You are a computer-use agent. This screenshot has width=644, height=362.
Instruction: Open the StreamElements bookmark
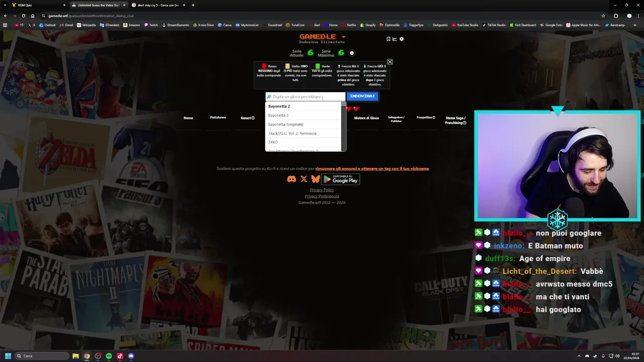click(175, 25)
